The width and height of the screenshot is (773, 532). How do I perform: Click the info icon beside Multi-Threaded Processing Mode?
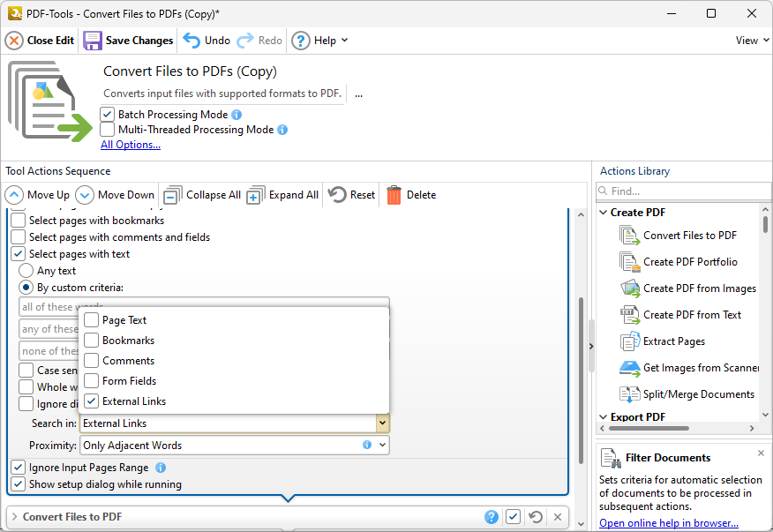282,130
